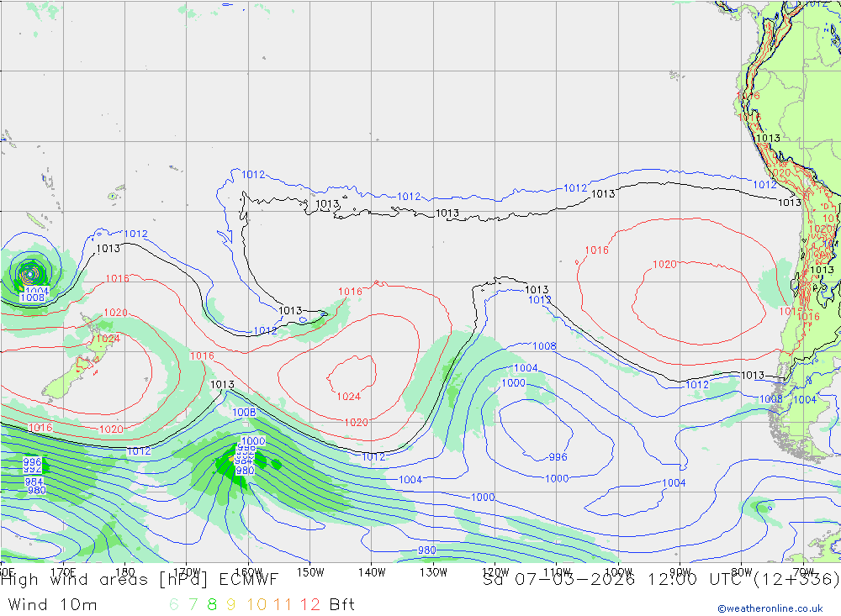Select the Beaufort 12 legend value

point(310,605)
